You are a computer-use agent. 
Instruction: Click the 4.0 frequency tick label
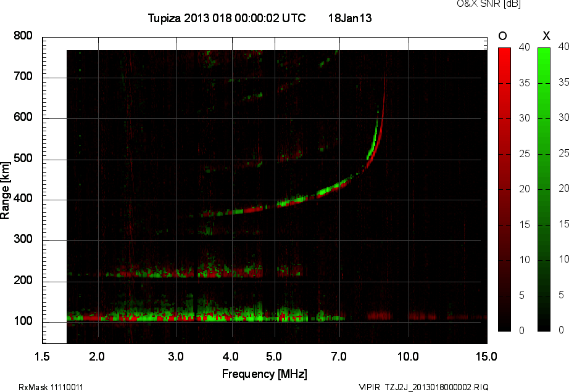(230, 356)
